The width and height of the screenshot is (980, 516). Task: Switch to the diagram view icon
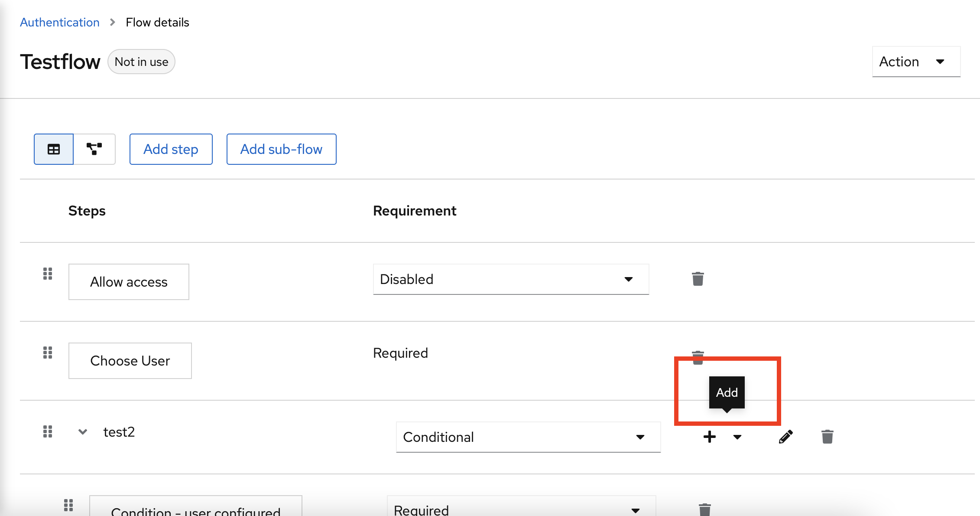(x=94, y=149)
